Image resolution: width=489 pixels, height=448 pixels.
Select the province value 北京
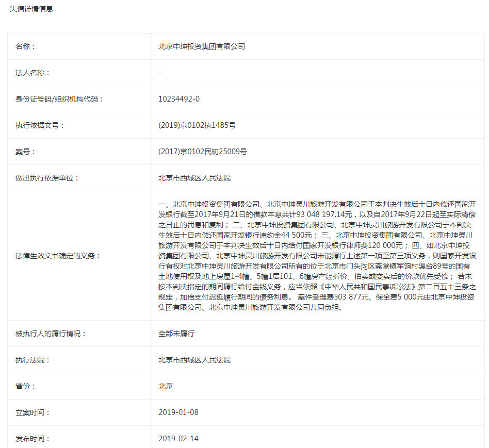tap(165, 386)
